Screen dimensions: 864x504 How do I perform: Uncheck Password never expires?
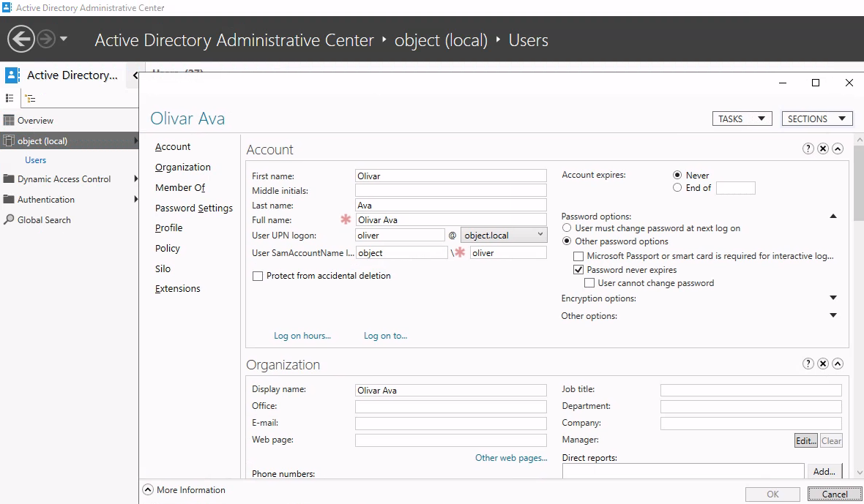(x=578, y=270)
